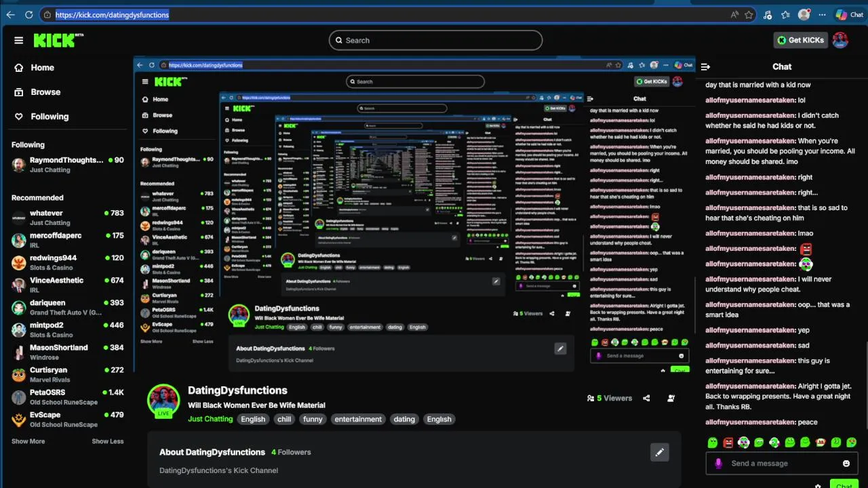Screen dimensions: 868x488
Task: Open the RaymondThoughts followed channel
Action: click(x=68, y=165)
